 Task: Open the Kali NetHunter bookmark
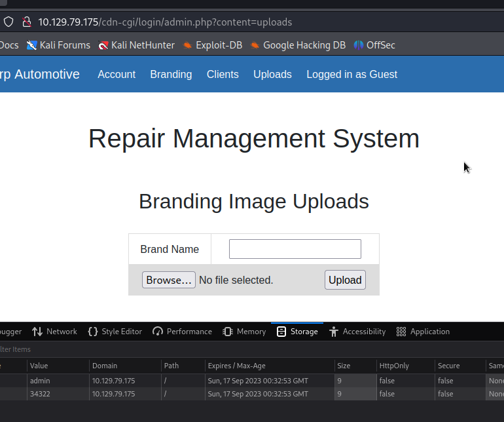point(136,45)
